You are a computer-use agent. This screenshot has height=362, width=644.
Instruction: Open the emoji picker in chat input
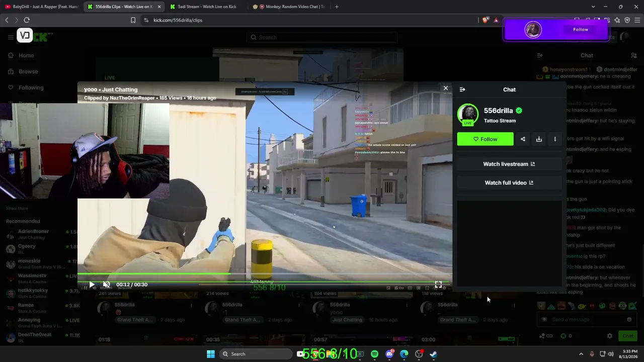click(629, 319)
